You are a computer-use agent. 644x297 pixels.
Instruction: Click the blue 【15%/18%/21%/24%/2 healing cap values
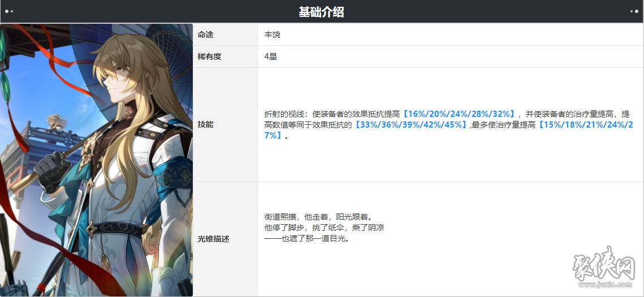tap(585, 125)
